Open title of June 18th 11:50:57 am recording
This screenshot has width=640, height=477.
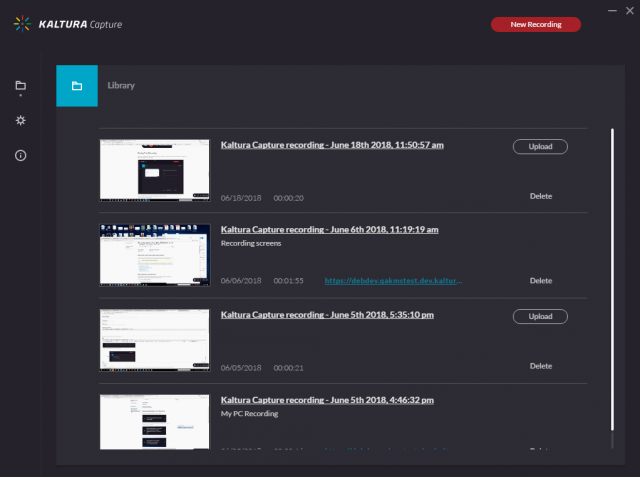tap(332, 145)
